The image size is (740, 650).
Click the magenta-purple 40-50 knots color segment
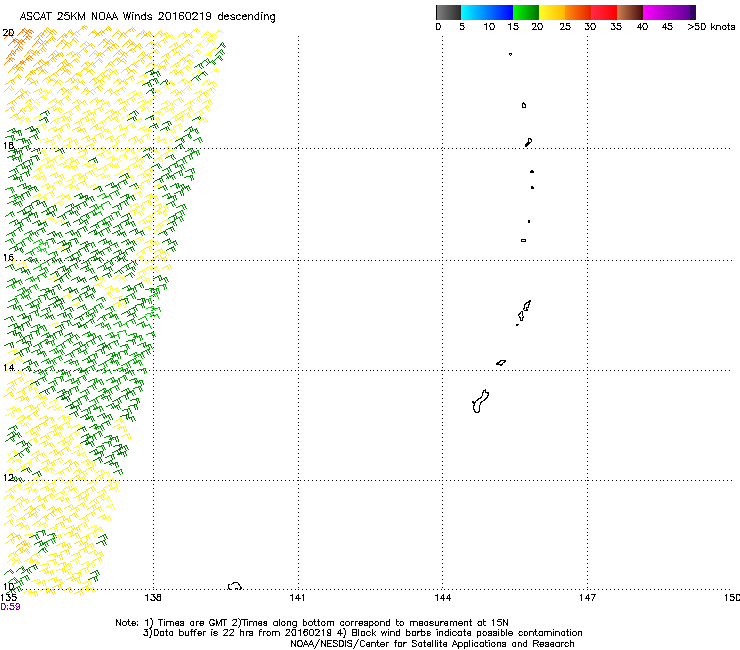(669, 12)
